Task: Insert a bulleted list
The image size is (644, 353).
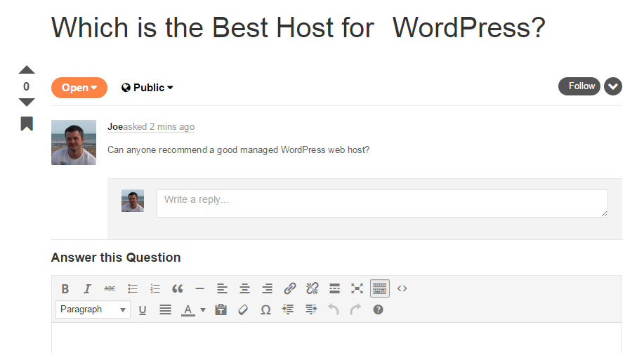Action: (132, 288)
